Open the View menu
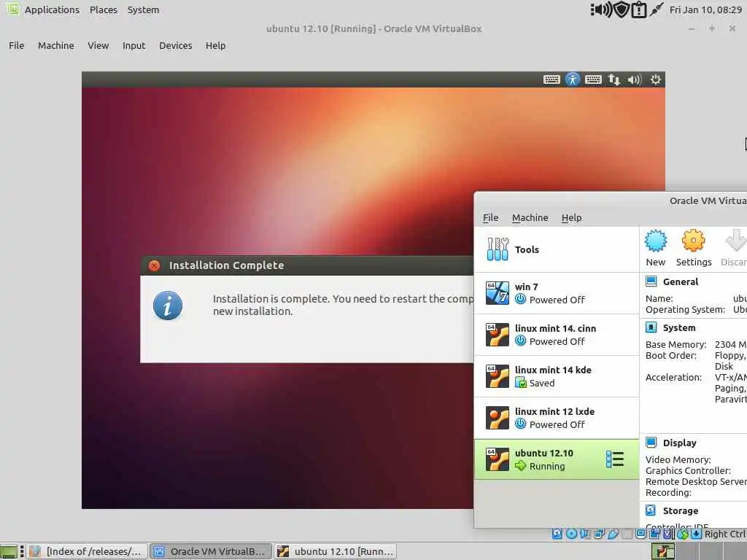Image resolution: width=747 pixels, height=560 pixels. (98, 46)
